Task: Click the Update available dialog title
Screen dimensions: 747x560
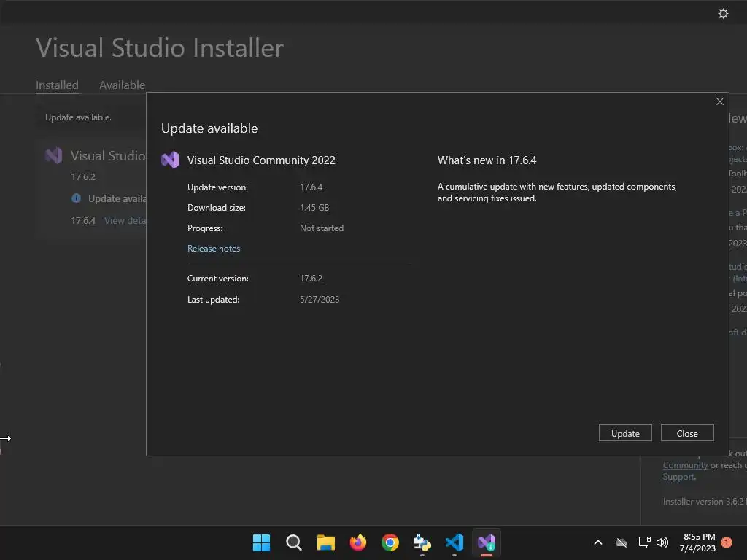Action: 209,128
